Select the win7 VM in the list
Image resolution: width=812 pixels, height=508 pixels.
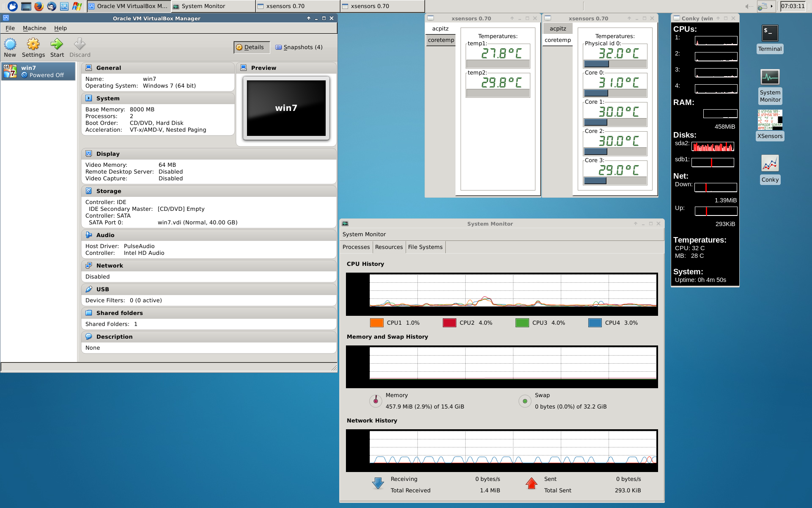38,71
